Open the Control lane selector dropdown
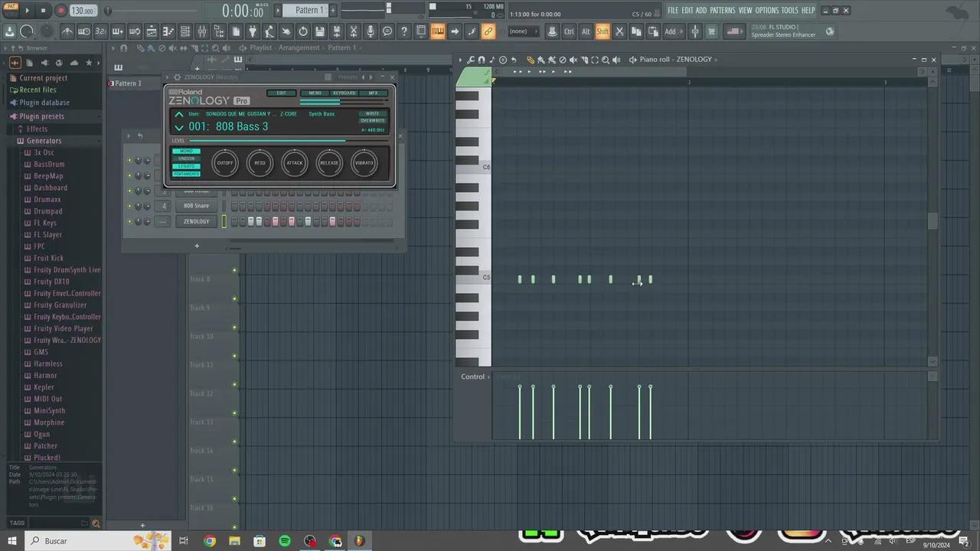Screen dimensions: 980x551 pyautogui.click(x=476, y=377)
